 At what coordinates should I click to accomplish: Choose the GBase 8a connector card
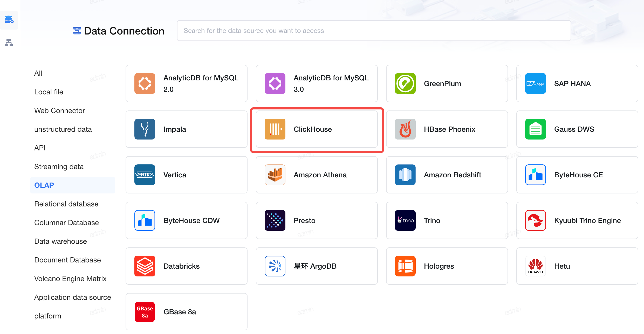(186, 312)
